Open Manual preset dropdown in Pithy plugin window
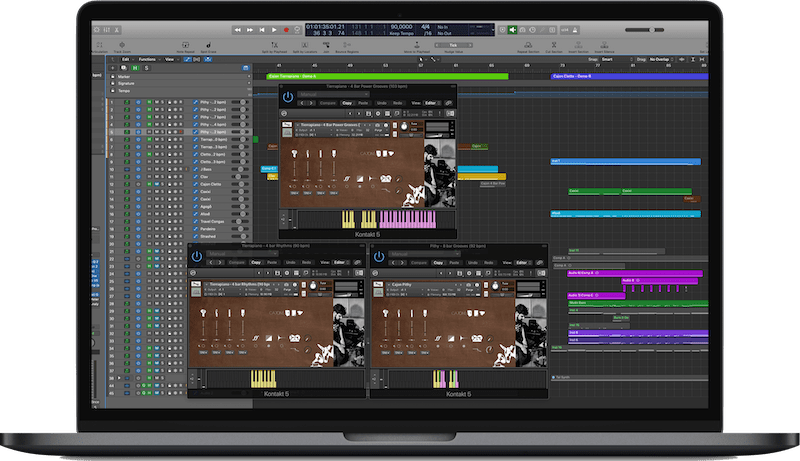The height and width of the screenshot is (461, 800). coord(424,254)
